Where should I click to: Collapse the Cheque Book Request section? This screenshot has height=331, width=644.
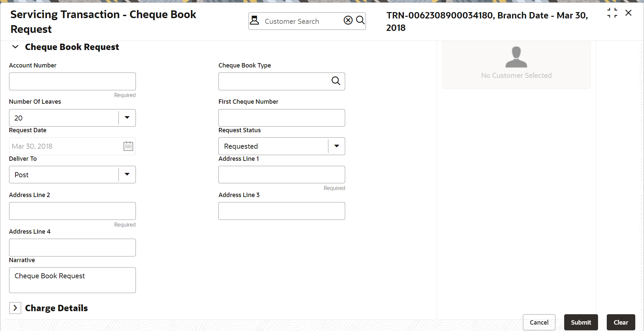(x=15, y=47)
